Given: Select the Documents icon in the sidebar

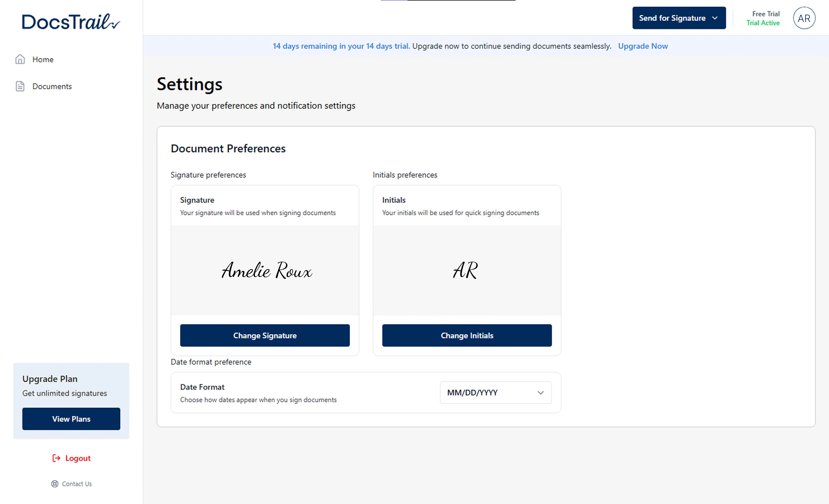Looking at the screenshot, I should [x=20, y=86].
